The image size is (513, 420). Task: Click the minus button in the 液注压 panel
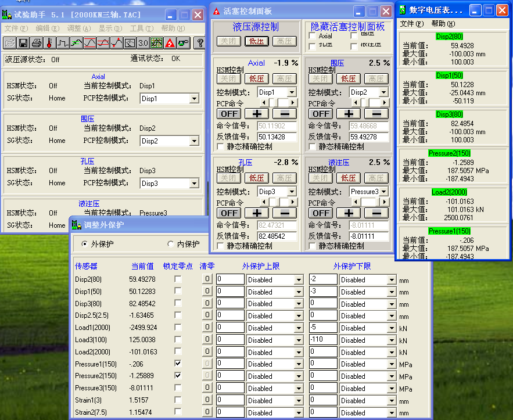pos(376,213)
